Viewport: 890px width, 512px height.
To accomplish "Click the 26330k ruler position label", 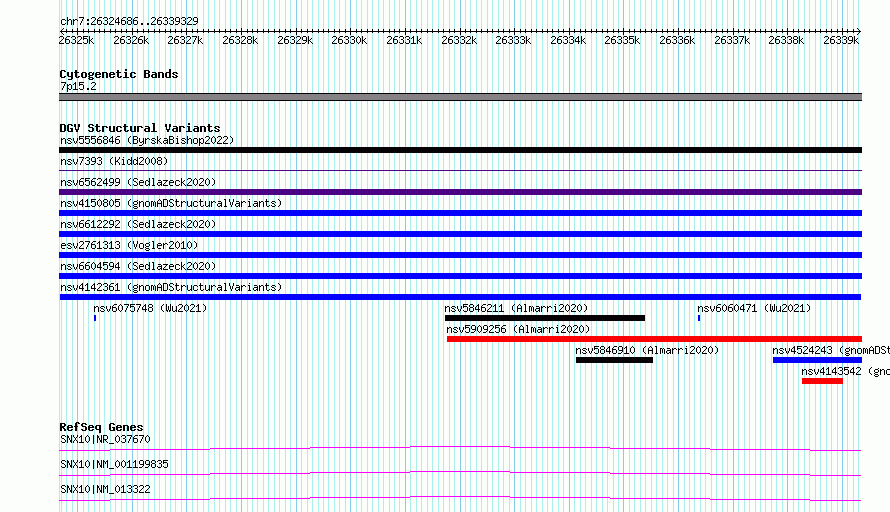I will pyautogui.click(x=349, y=40).
